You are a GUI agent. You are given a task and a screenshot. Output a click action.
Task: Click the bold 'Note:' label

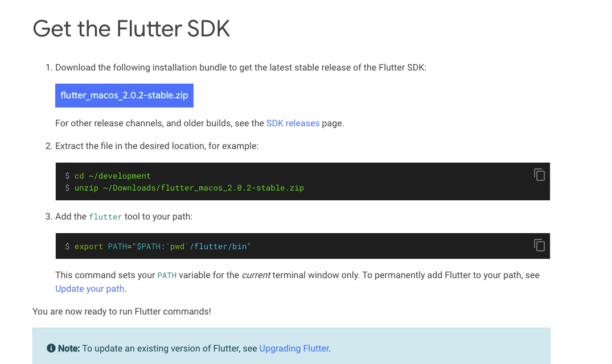click(x=69, y=349)
